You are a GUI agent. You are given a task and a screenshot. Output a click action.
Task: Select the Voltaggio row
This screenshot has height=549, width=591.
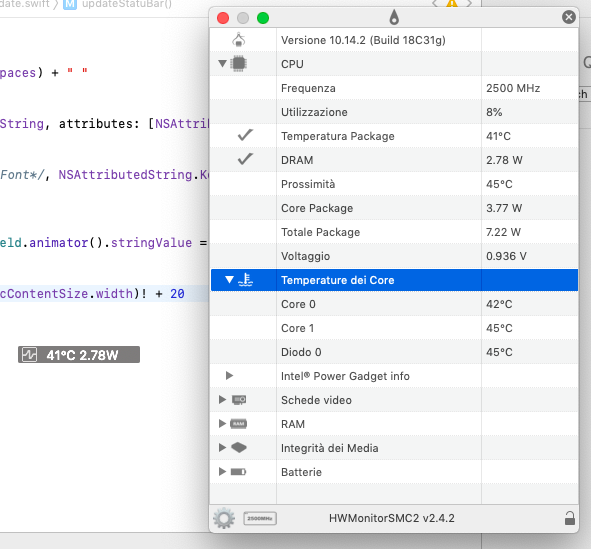click(394, 256)
